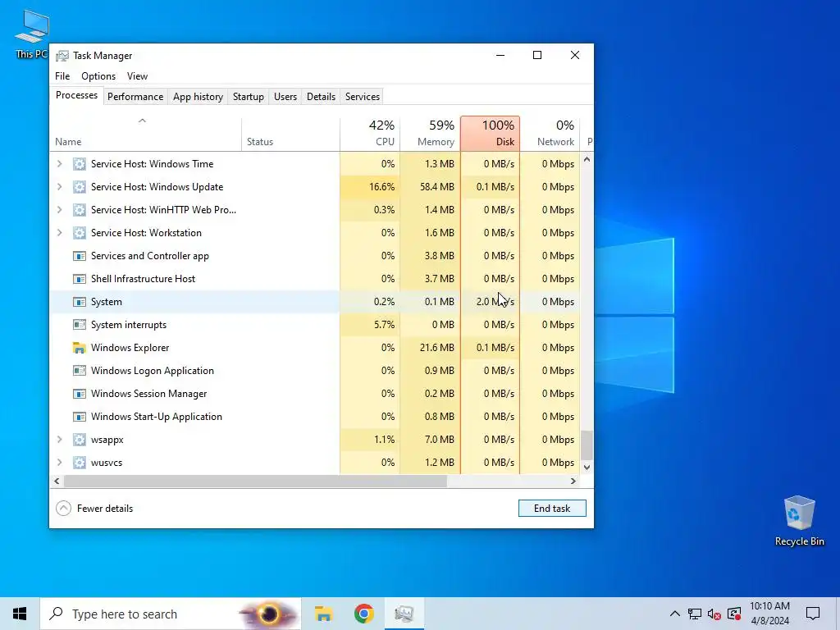Switch to the Services tab
The image size is (840, 630).
[362, 97]
